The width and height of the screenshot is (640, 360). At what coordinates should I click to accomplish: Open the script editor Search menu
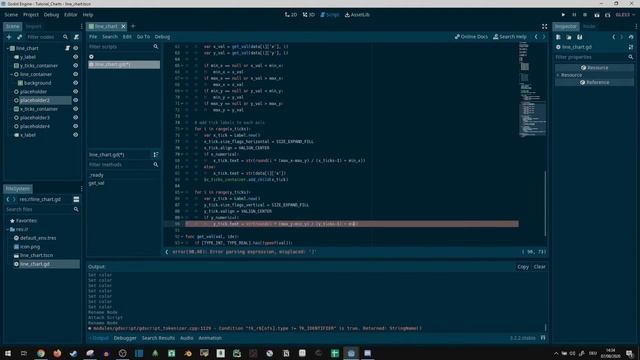(110, 37)
